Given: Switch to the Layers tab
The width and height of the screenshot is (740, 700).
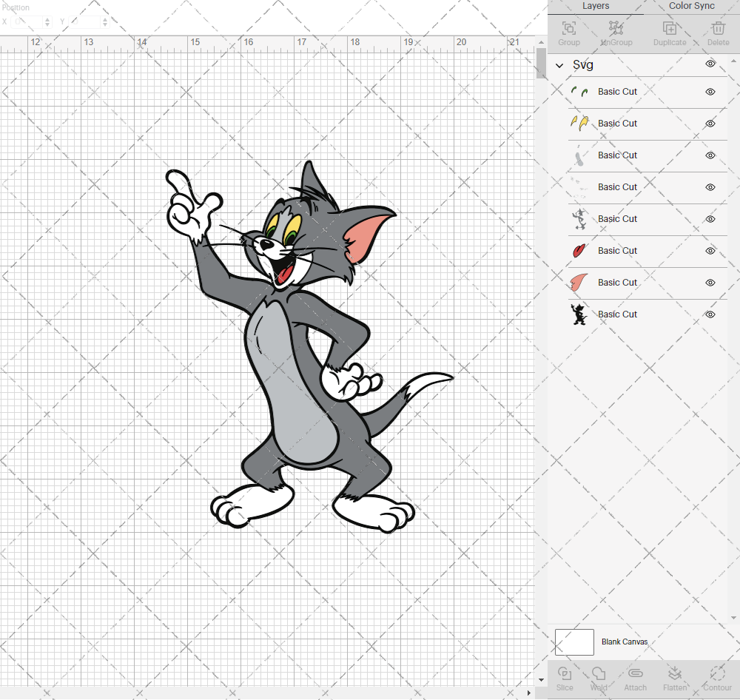Looking at the screenshot, I should pyautogui.click(x=596, y=6).
